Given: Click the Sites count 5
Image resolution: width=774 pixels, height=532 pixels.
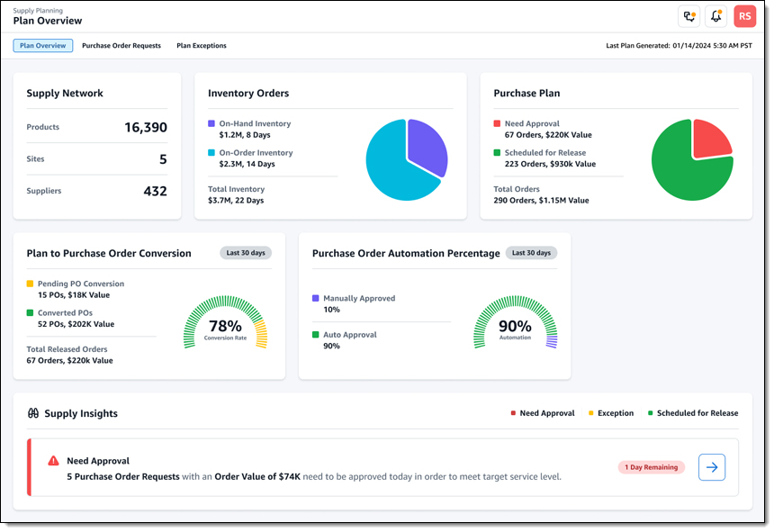Looking at the screenshot, I should click(x=163, y=159).
